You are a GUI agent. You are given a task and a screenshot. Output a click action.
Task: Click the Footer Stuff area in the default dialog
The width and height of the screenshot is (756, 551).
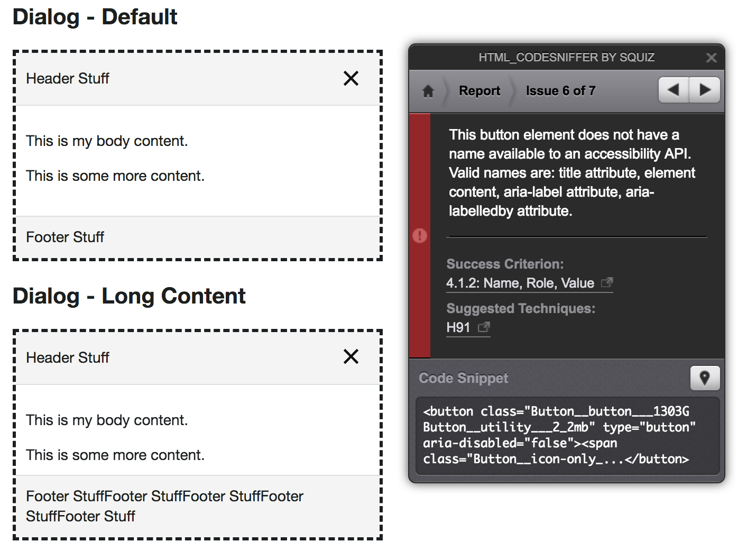point(64,237)
